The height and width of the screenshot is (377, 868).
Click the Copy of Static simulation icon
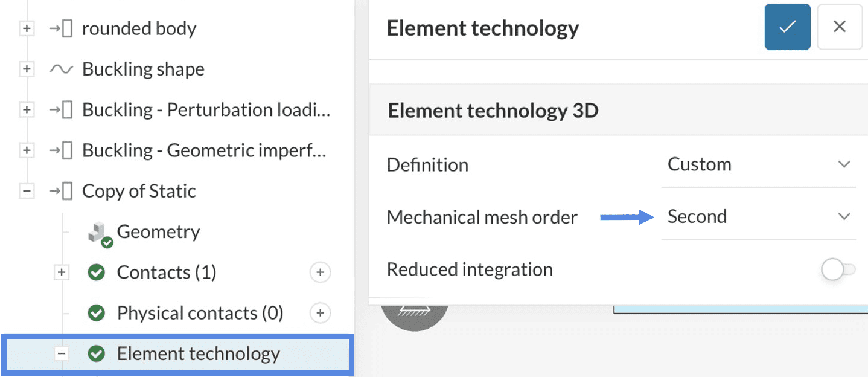(x=61, y=191)
